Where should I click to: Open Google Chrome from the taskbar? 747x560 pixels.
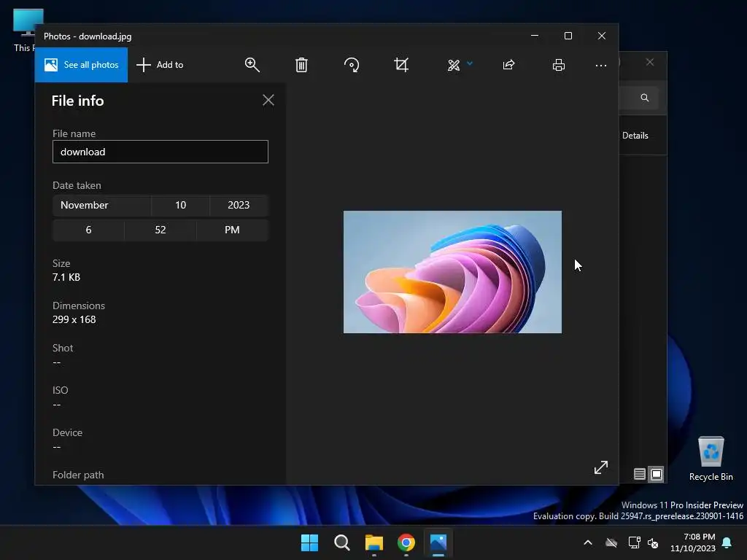pos(406,542)
